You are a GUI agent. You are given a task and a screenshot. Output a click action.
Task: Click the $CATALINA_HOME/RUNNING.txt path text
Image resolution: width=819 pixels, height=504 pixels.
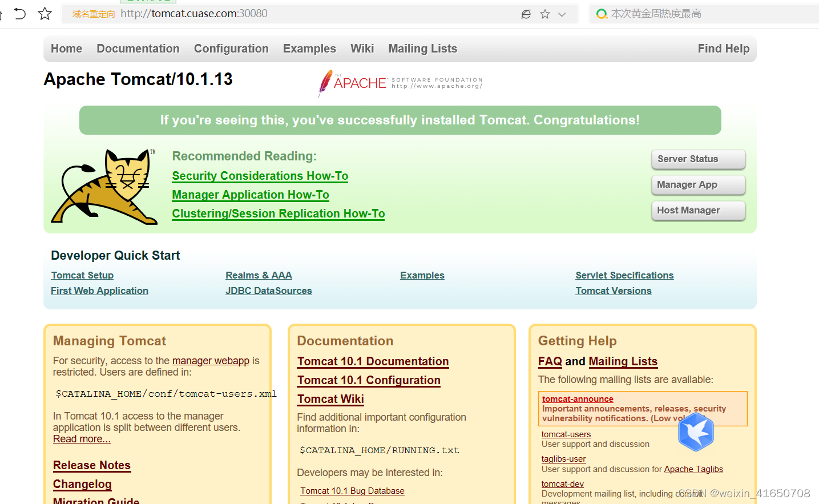(x=380, y=451)
